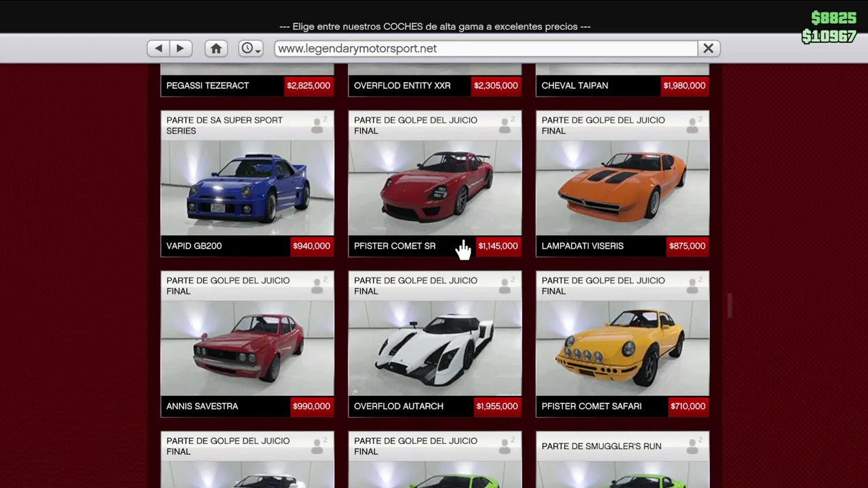Click the browser forward arrow
This screenshot has height=488, width=868.
point(180,48)
